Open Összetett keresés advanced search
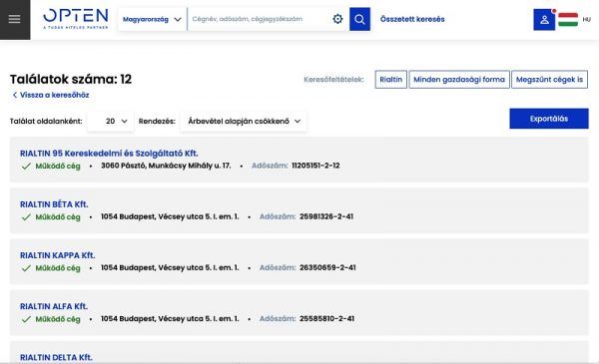 412,19
